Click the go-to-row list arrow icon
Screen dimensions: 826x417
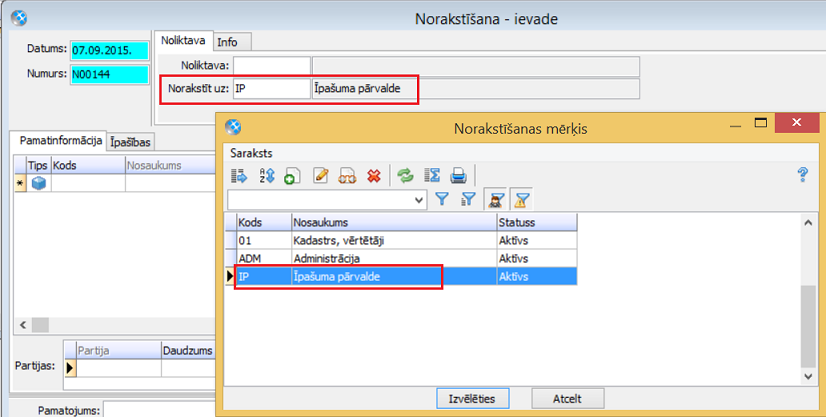[x=239, y=175]
